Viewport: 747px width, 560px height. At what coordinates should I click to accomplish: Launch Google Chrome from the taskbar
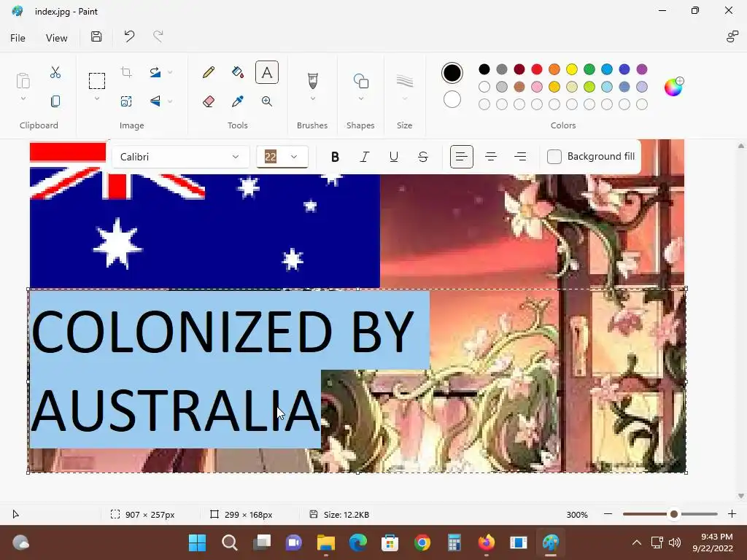tap(422, 542)
